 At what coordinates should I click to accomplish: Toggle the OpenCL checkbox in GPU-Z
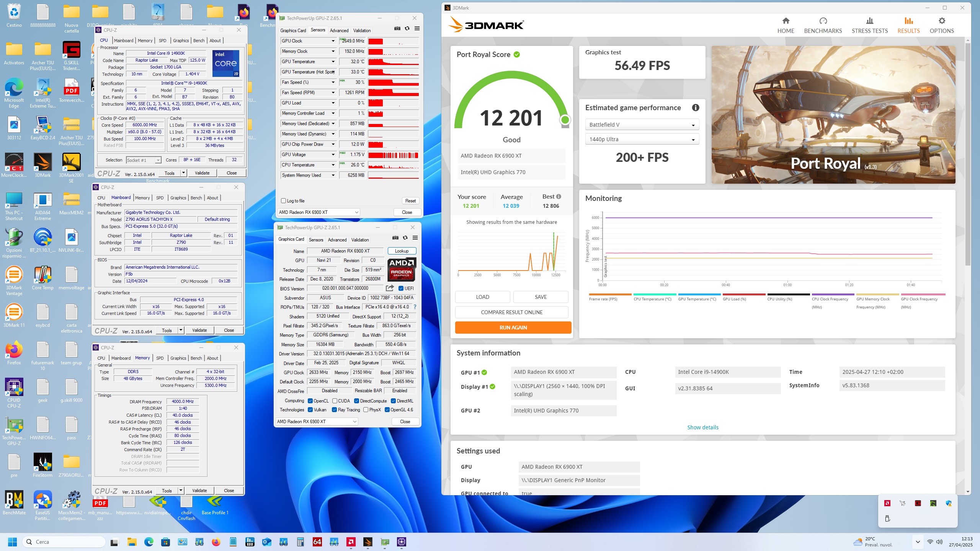pos(310,401)
